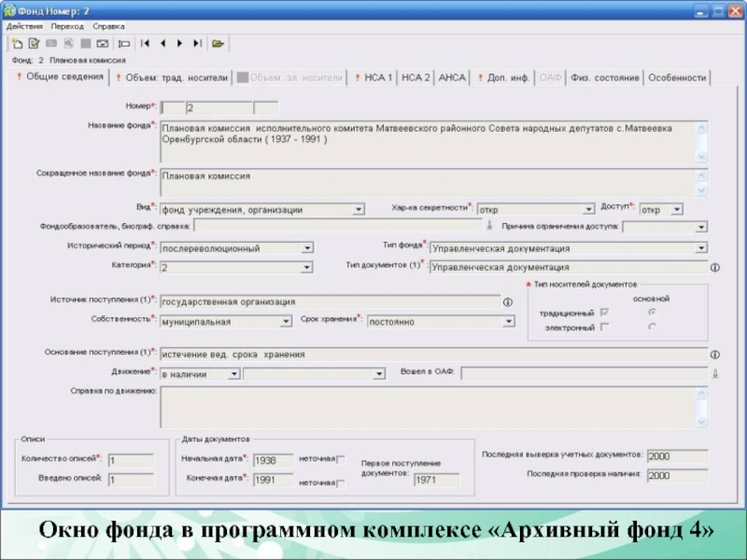The width and height of the screenshot is (747, 560).
Task: Open the Тип фонда dropdown
Action: pos(701,248)
